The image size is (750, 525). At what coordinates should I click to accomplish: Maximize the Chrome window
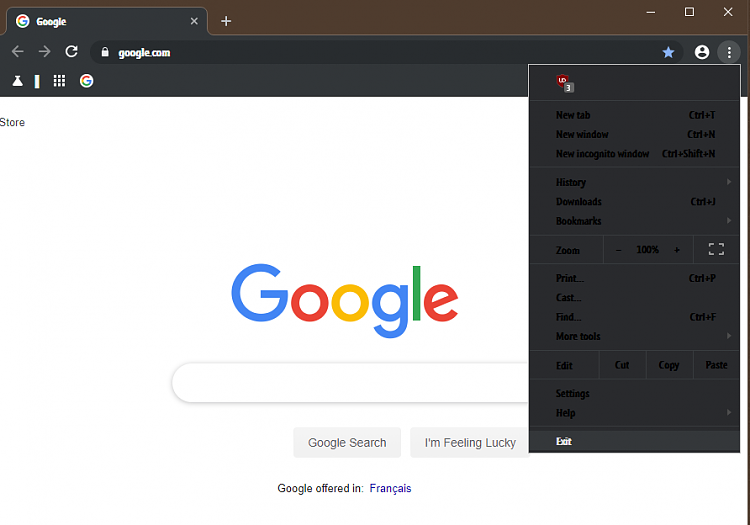tap(689, 12)
